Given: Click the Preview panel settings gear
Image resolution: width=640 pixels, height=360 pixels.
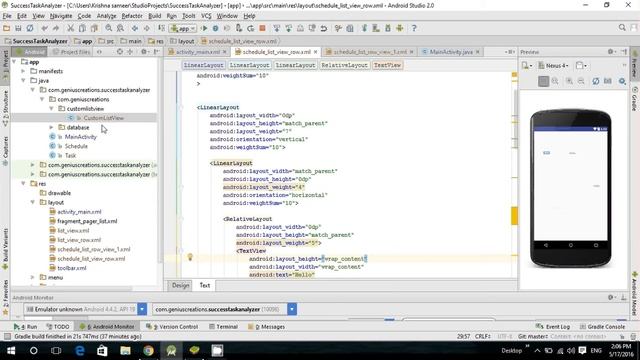Looking at the screenshot, I should coord(611,52).
